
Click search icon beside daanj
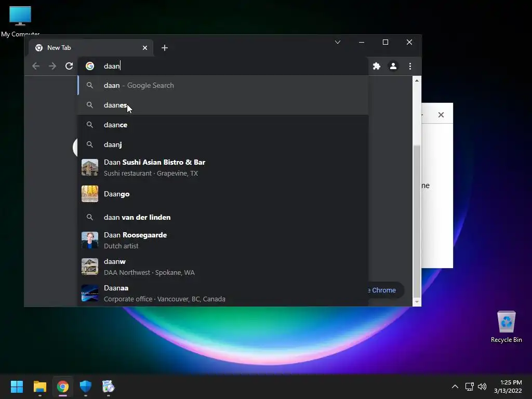point(90,144)
